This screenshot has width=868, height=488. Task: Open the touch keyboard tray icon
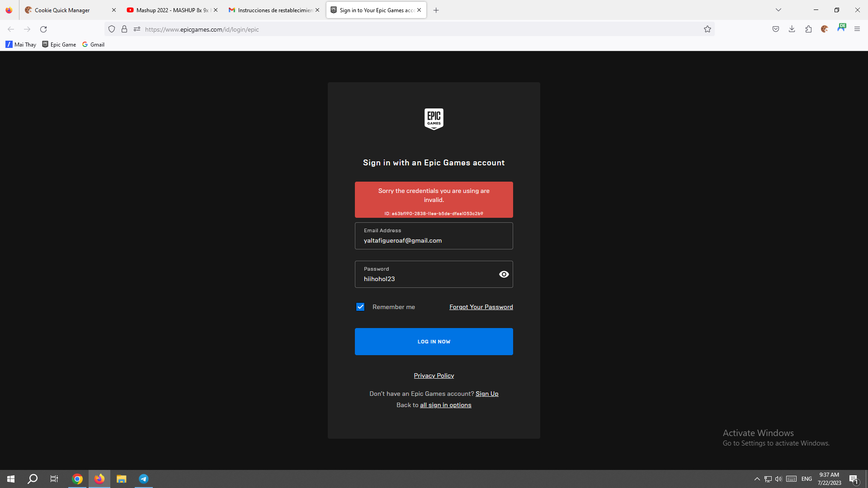point(791,479)
